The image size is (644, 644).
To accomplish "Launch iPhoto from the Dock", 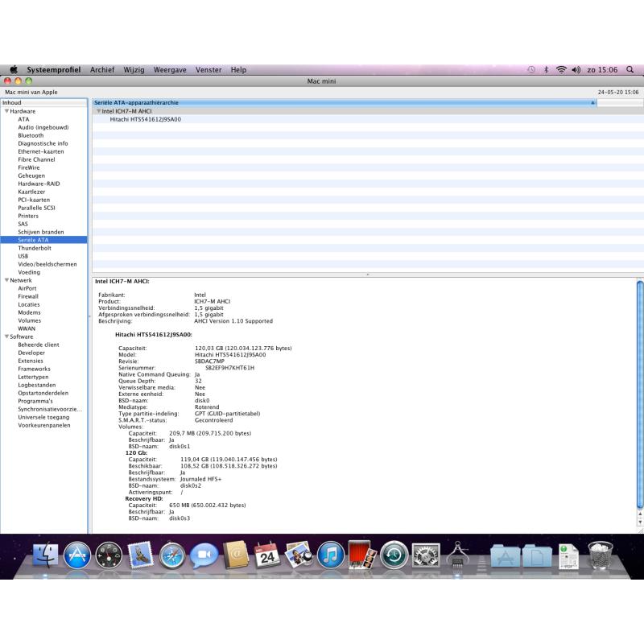I will point(299,555).
